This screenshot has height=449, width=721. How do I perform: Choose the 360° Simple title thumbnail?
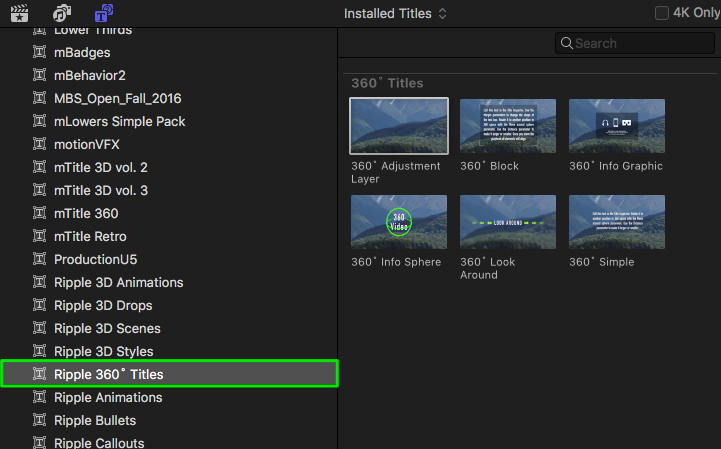point(617,222)
